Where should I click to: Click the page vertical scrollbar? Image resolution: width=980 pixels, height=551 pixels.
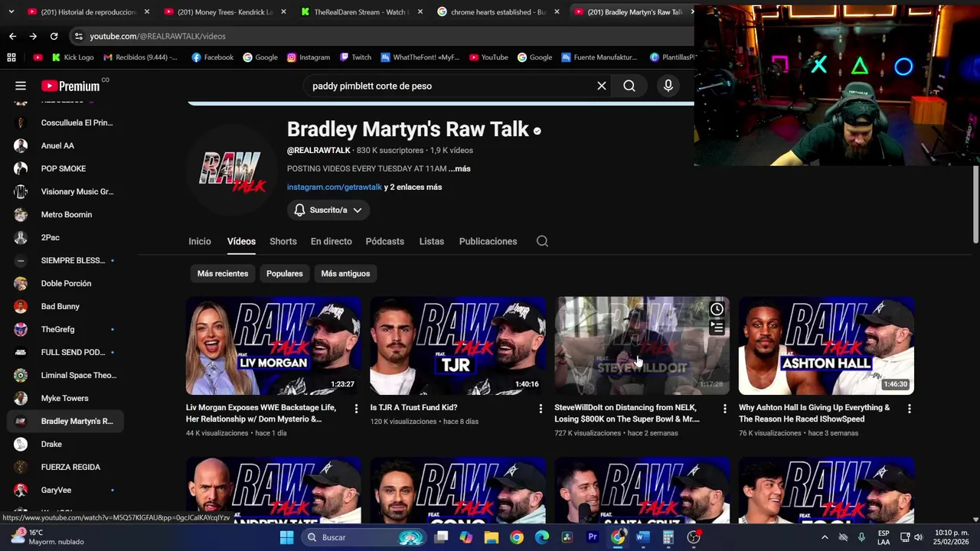point(975,205)
